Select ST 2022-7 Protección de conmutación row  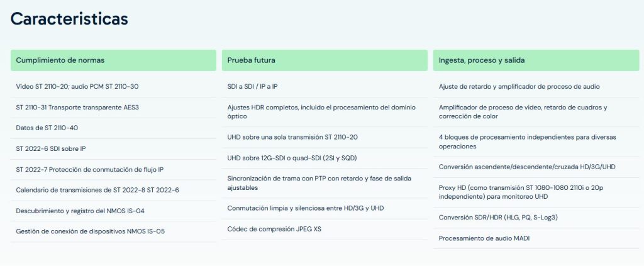[x=113, y=170]
